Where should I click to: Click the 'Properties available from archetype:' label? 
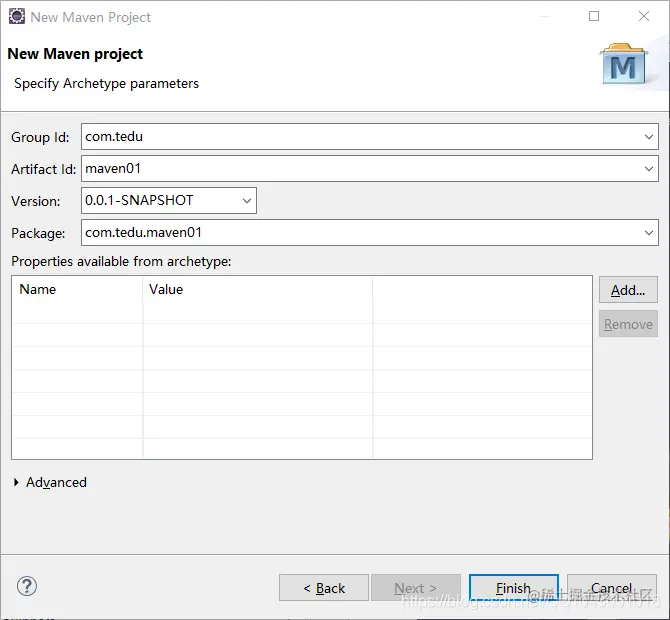tap(121, 261)
